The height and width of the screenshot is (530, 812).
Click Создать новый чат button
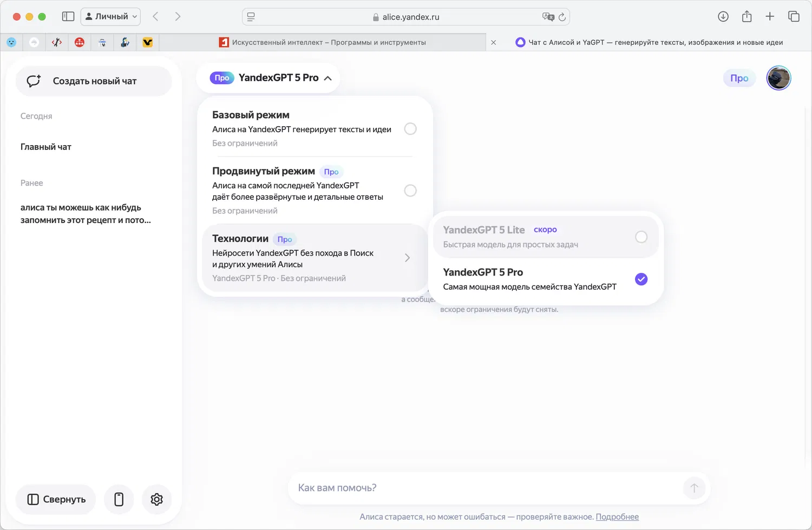coord(94,81)
